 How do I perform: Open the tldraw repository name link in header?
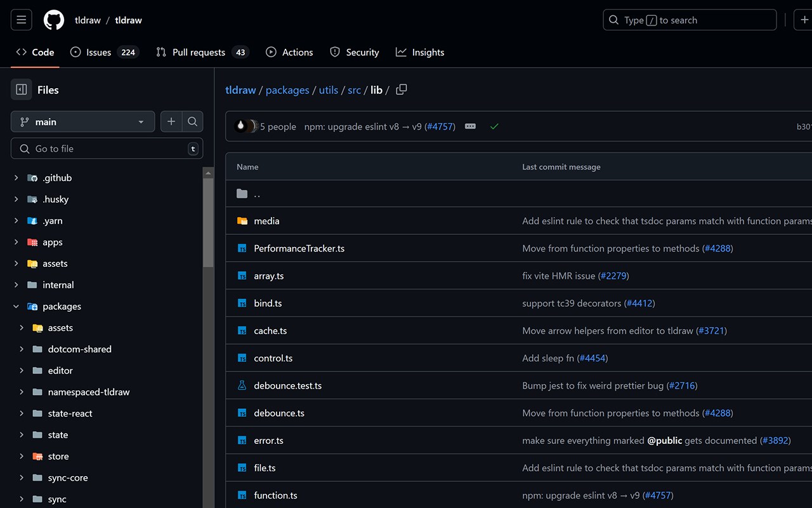tap(128, 20)
